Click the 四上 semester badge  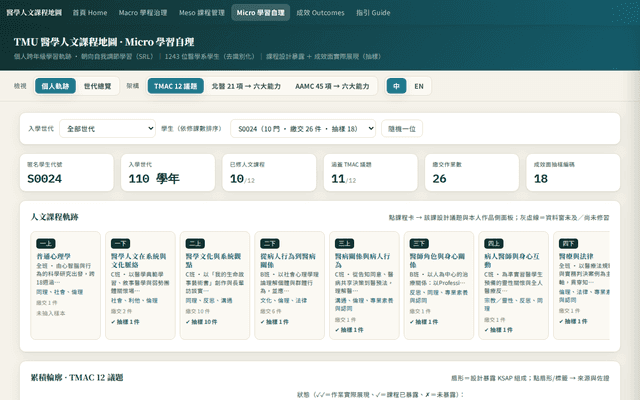[x=494, y=244]
